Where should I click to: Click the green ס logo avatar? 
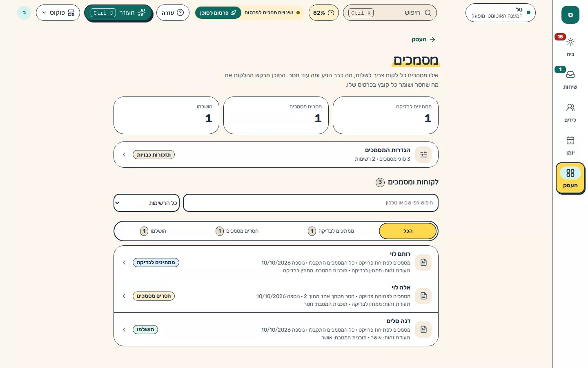(x=570, y=15)
